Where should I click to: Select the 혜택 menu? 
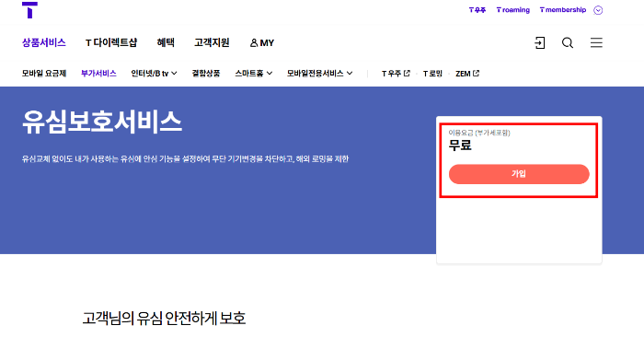click(166, 42)
